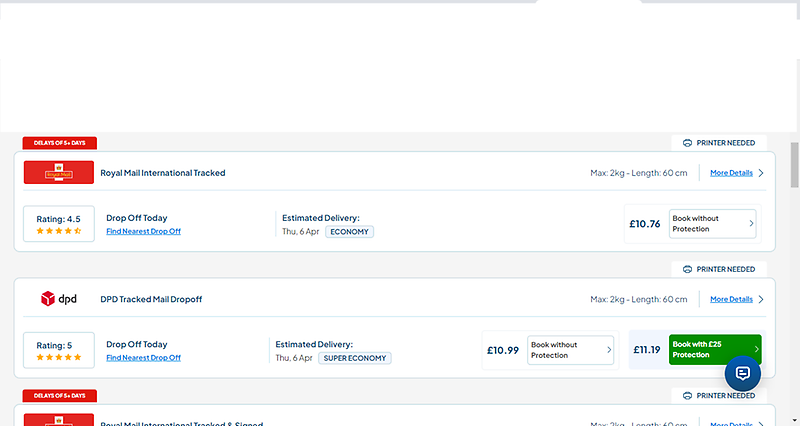Click the DPD logo icon
Viewport: 800px width, 426px height.
(x=58, y=298)
